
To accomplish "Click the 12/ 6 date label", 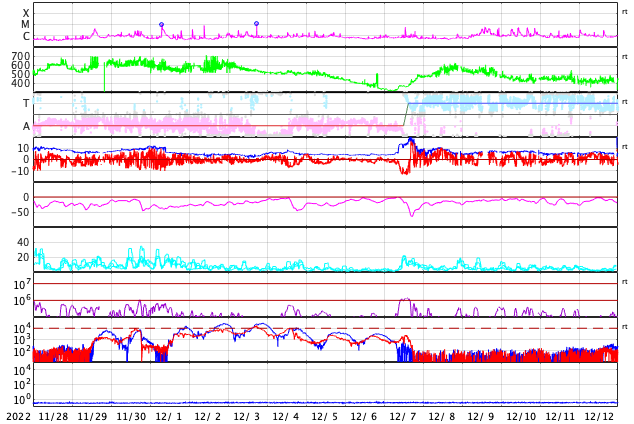I will [364, 417].
